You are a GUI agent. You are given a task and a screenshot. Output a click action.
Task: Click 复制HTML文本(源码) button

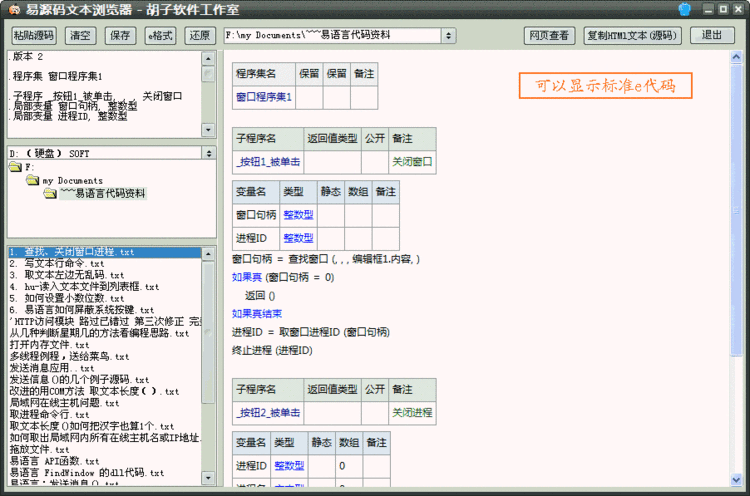[x=632, y=35]
